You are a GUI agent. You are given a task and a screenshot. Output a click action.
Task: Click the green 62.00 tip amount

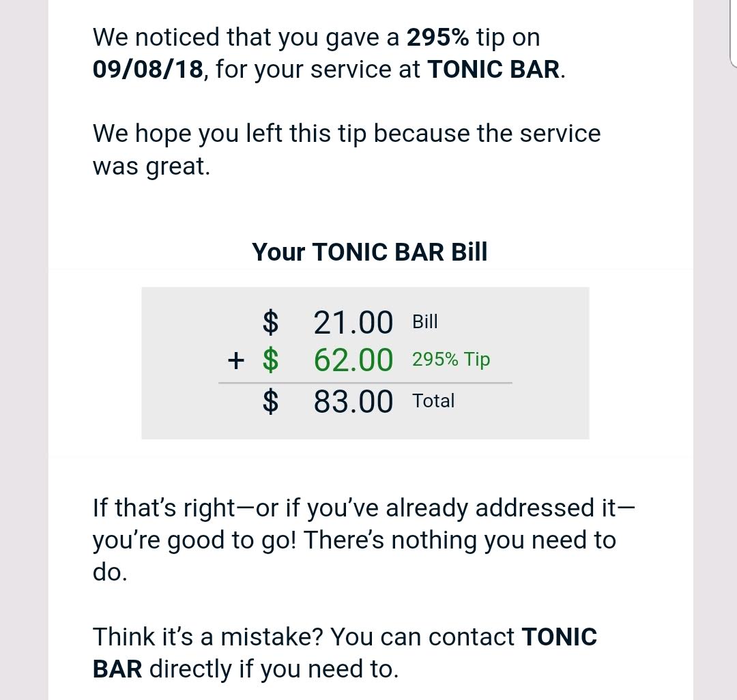353,360
